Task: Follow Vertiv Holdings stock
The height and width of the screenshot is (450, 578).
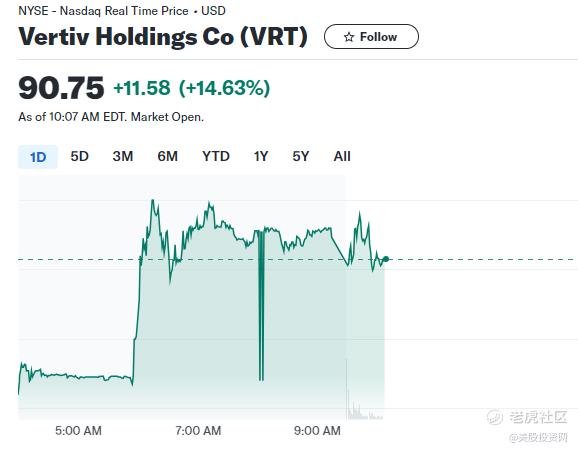Action: coord(371,36)
